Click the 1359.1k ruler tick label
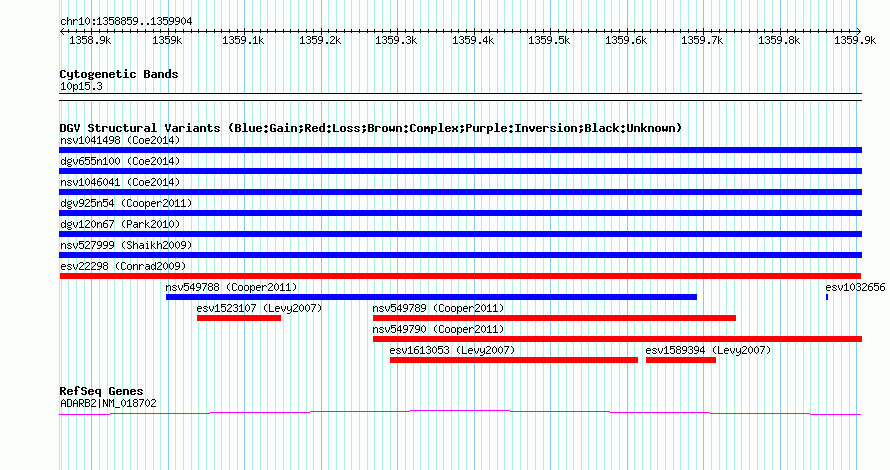This screenshot has height=470, width=890. [243, 40]
